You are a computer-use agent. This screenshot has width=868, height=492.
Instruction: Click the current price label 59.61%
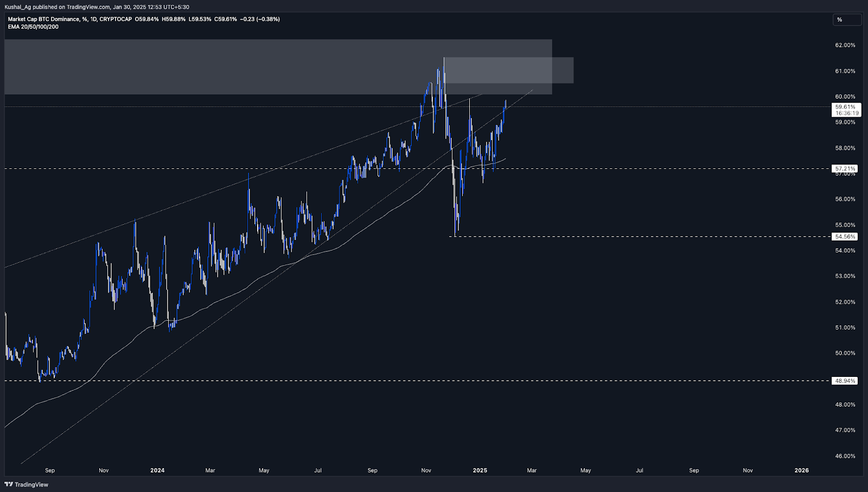[845, 107]
